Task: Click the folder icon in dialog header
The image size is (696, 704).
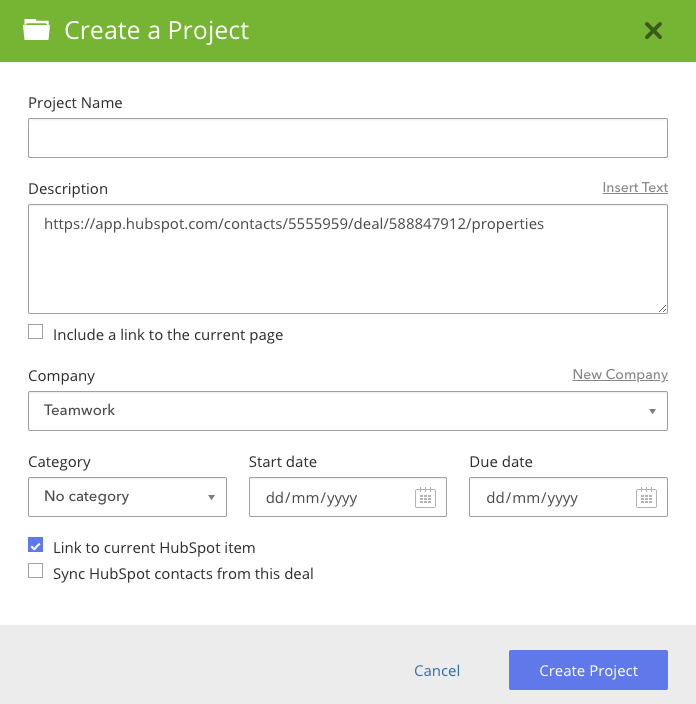Action: click(x=36, y=30)
